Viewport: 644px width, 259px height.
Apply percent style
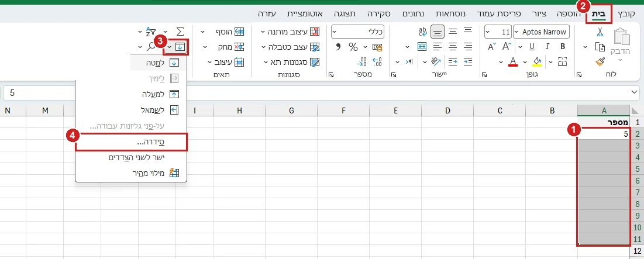[353, 47]
